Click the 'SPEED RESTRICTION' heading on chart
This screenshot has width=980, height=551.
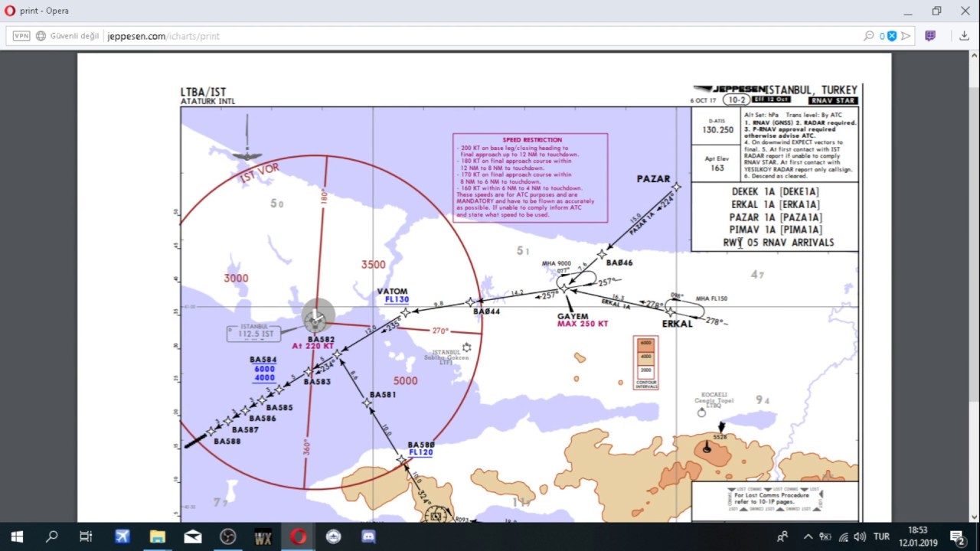532,140
